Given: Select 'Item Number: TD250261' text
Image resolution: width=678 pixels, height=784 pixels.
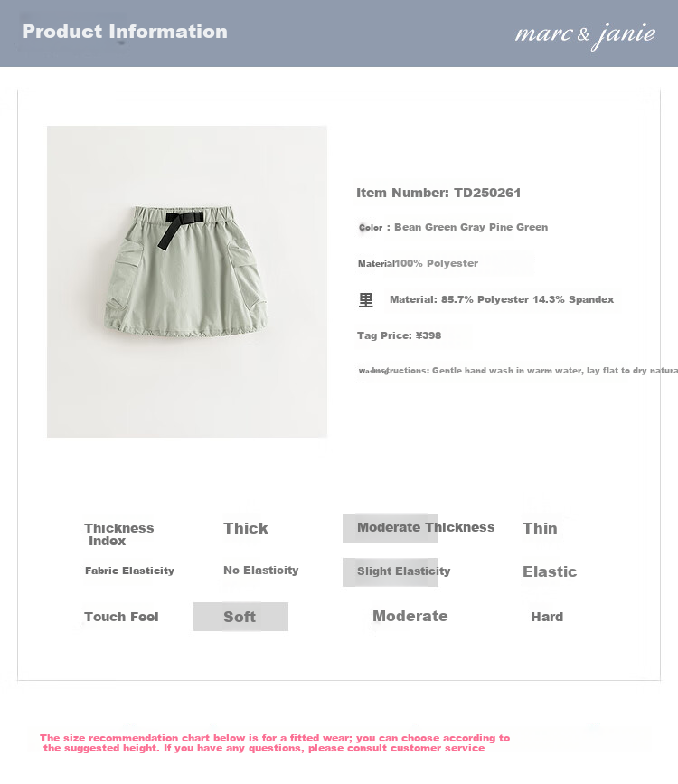Looking at the screenshot, I should tap(438, 193).
